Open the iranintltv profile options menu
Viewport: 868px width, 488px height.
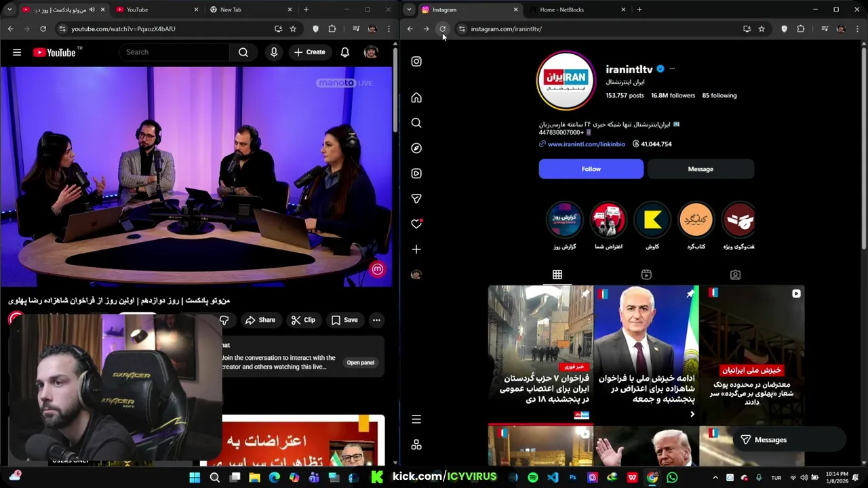coord(672,69)
